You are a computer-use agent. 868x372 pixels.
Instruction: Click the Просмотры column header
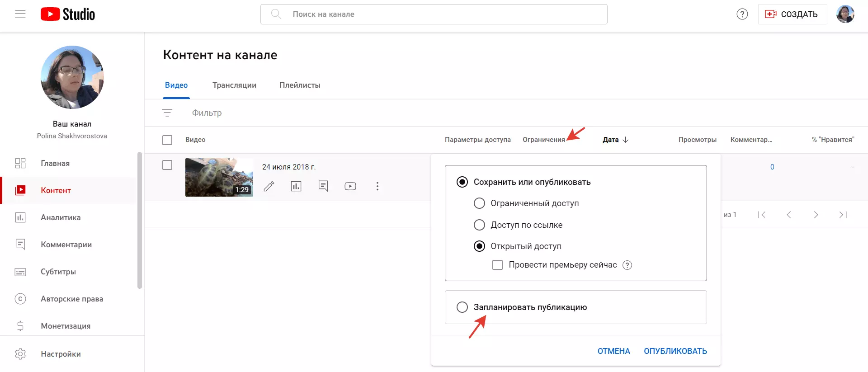click(698, 140)
